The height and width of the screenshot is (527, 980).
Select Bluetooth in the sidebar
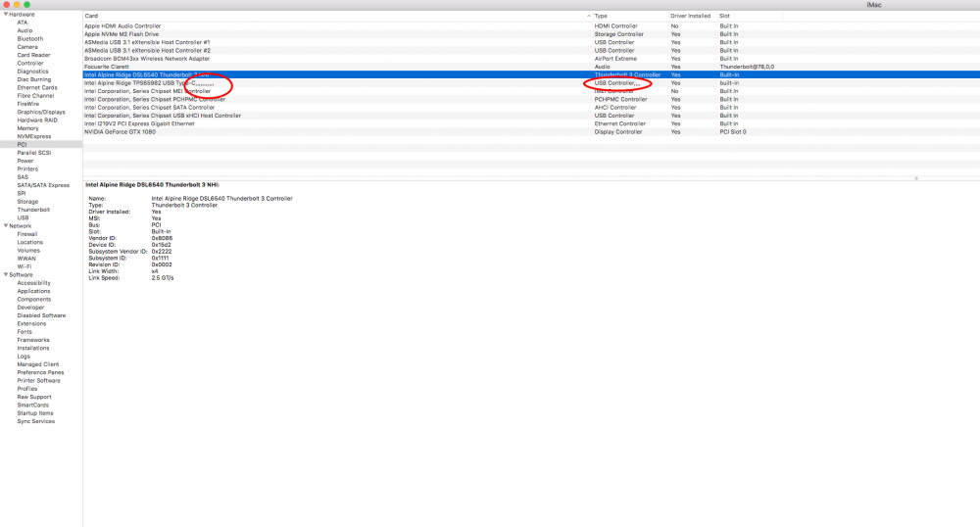(30, 39)
